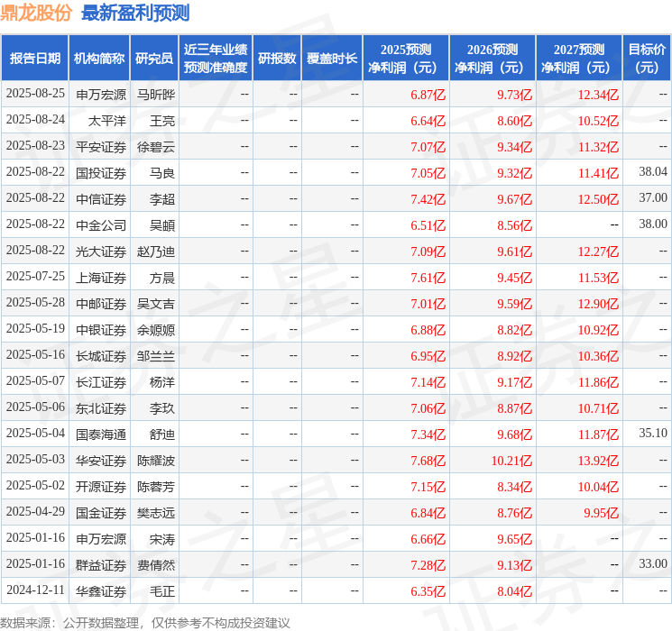This screenshot has height=631, width=672.
Task: Click 12.90亿 2027 forecast value
Action: (598, 304)
